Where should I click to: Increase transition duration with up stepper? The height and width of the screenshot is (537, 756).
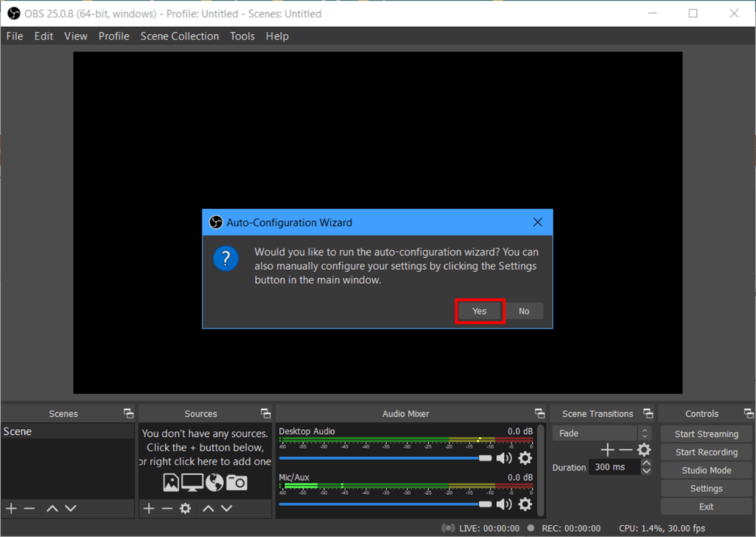646,463
